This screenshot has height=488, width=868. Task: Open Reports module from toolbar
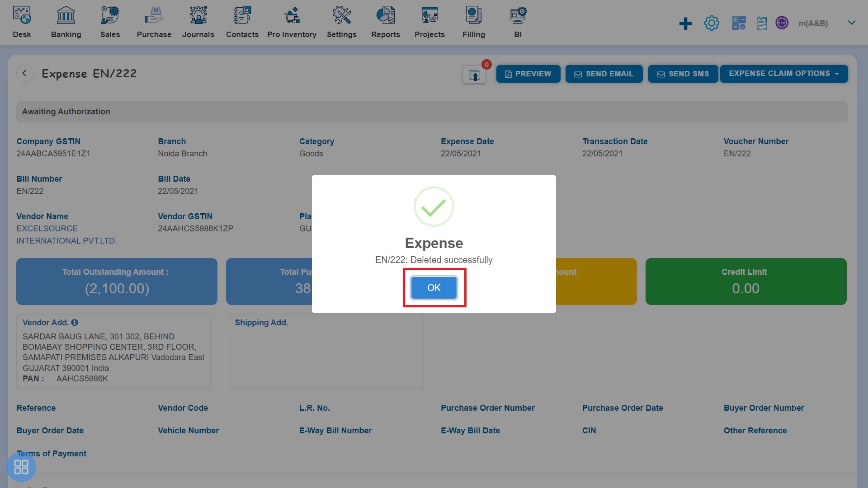point(385,21)
